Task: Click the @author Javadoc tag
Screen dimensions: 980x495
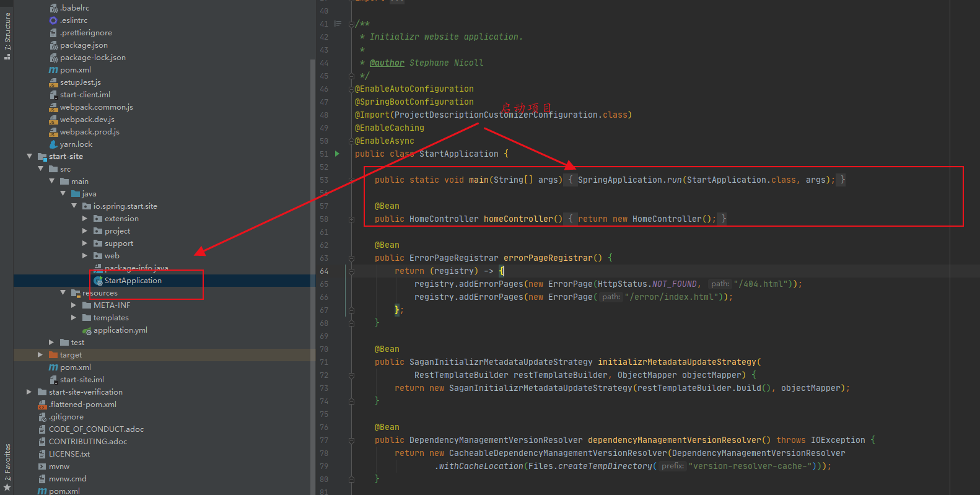Action: click(x=387, y=63)
